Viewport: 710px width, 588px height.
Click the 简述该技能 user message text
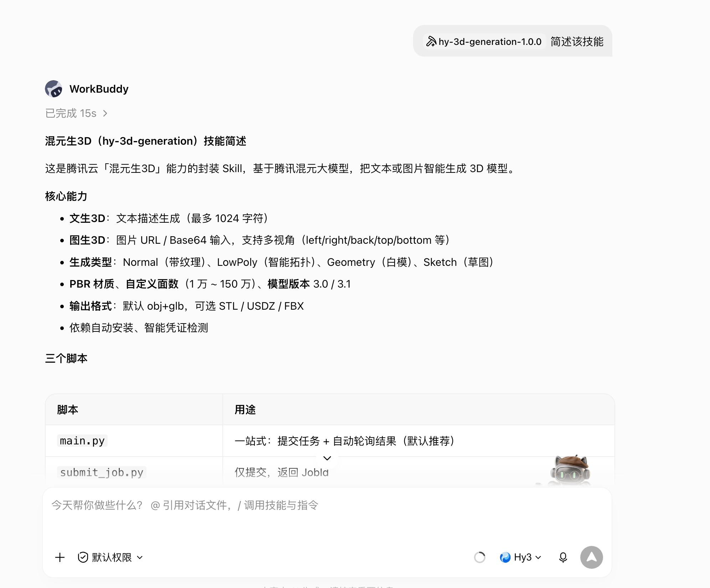[577, 42]
